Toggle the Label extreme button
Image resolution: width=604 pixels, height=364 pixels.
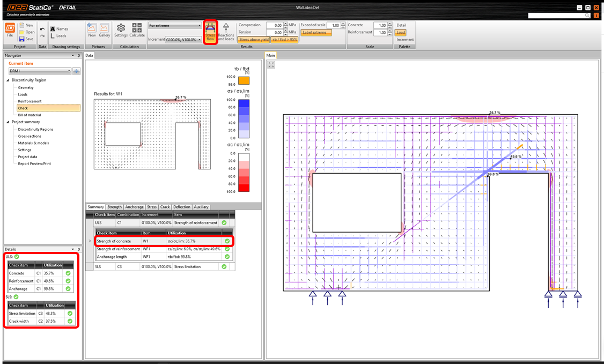316,33
